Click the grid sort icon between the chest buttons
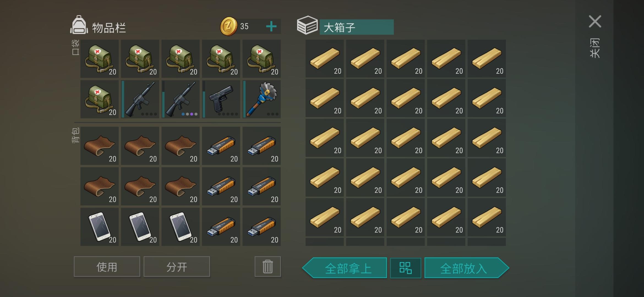Image resolution: width=644 pixels, height=297 pixels. (405, 268)
